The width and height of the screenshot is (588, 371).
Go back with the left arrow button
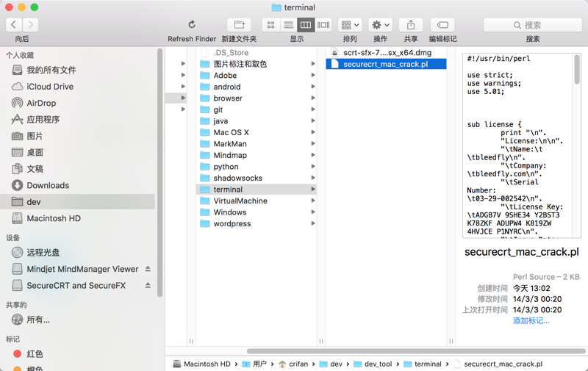pyautogui.click(x=14, y=25)
